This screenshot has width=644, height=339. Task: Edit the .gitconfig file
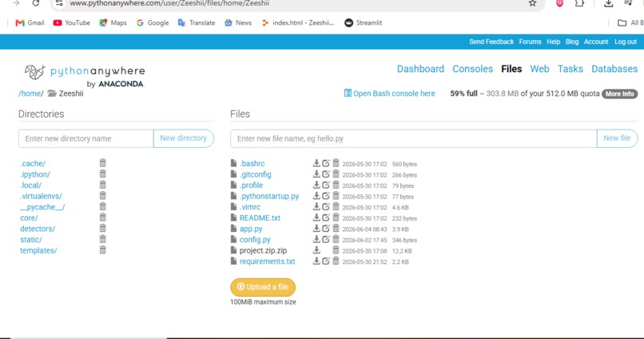(x=326, y=174)
